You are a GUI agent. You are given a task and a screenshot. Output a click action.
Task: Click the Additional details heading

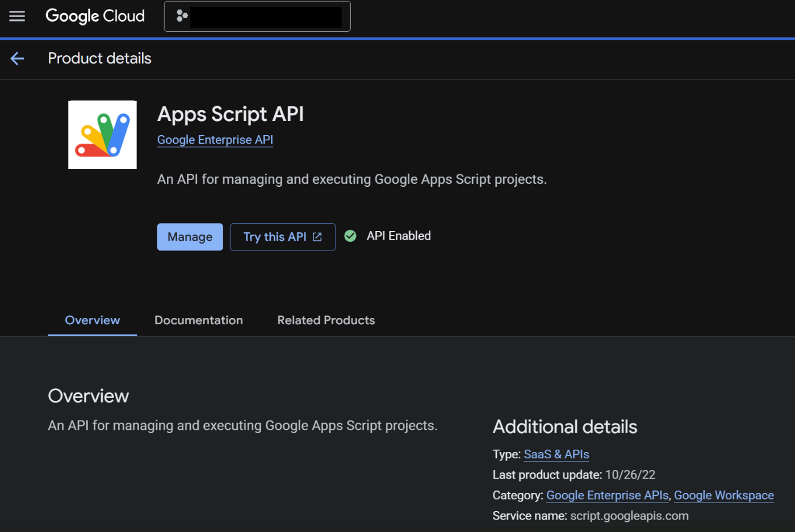pos(565,426)
